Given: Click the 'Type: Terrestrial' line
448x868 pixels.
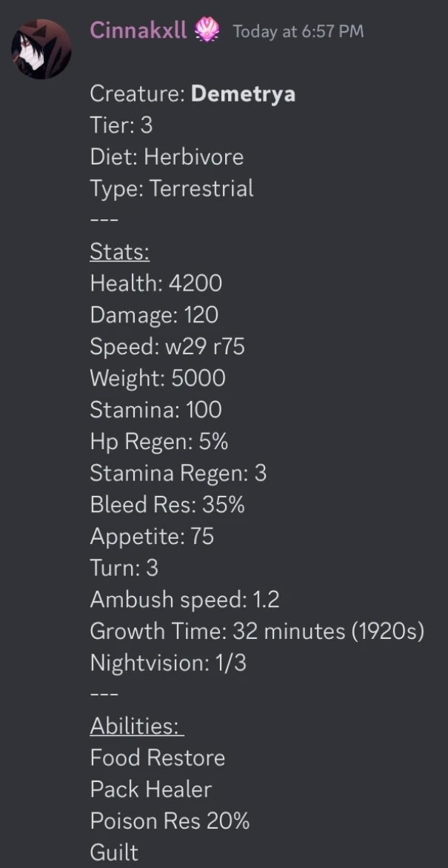Looking at the screenshot, I should (172, 188).
